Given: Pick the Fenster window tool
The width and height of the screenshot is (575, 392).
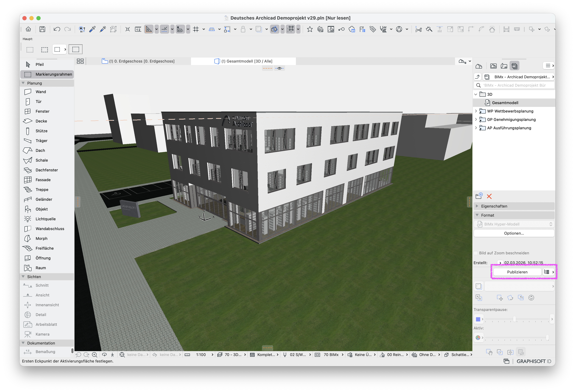Looking at the screenshot, I should [47, 111].
